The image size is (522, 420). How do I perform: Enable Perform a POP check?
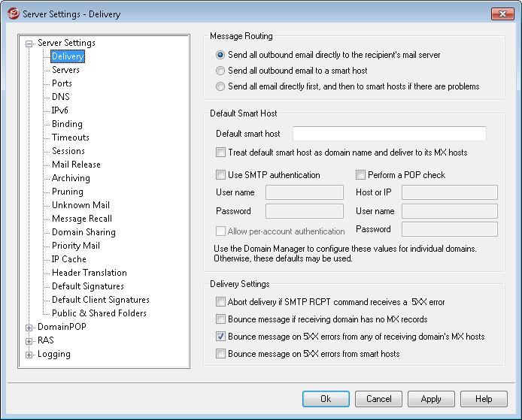click(x=361, y=175)
